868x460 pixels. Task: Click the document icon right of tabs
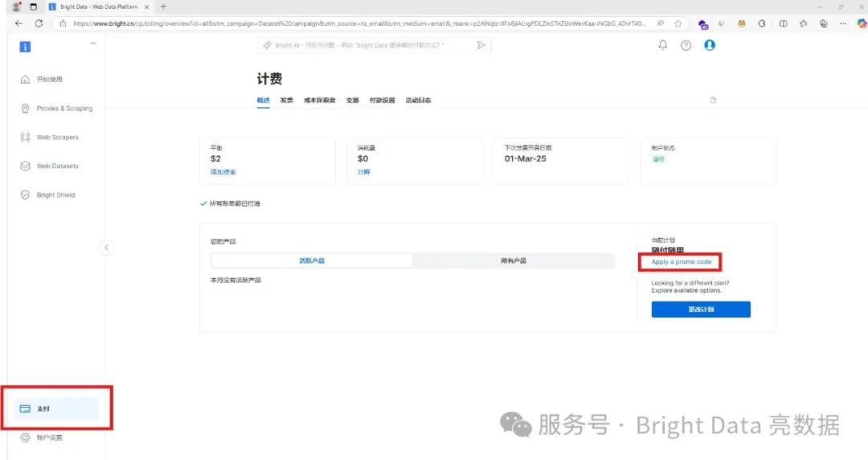pos(713,101)
